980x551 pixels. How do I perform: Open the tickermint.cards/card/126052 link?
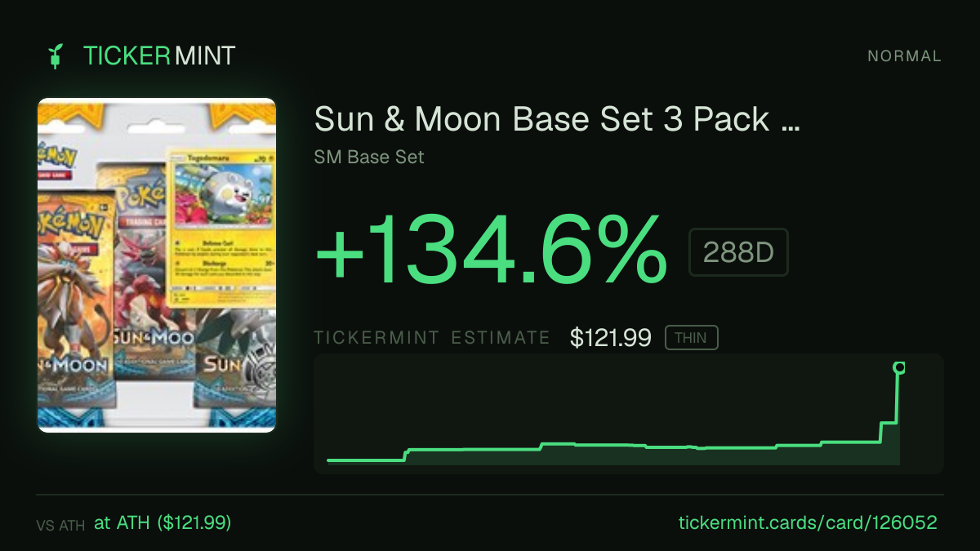(x=808, y=522)
